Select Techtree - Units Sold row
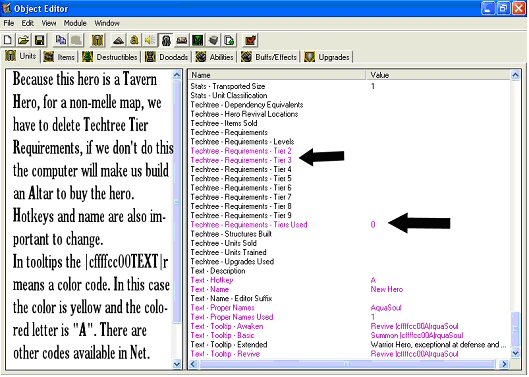Viewport: 529px width, 377px height. (350, 243)
